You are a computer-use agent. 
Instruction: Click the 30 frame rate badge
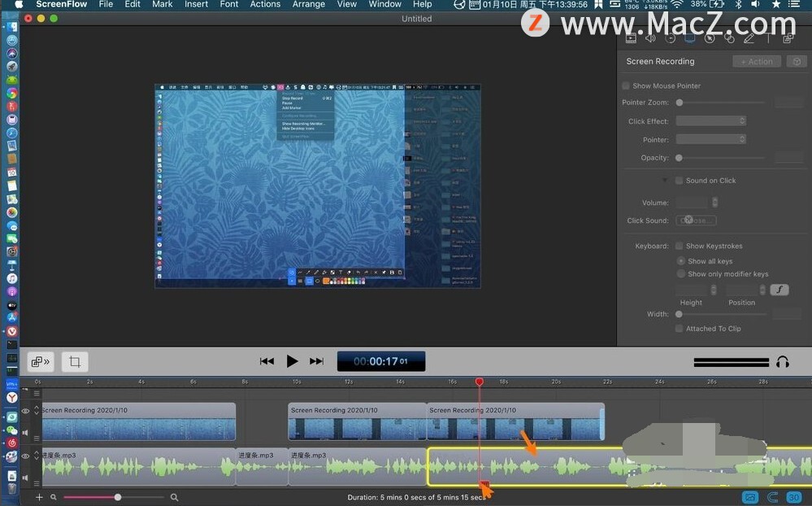point(794,497)
